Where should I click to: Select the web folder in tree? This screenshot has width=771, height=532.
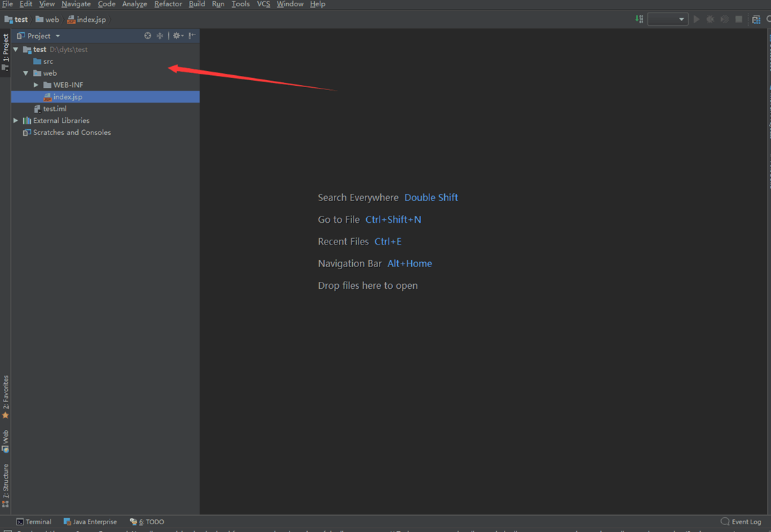45,73
